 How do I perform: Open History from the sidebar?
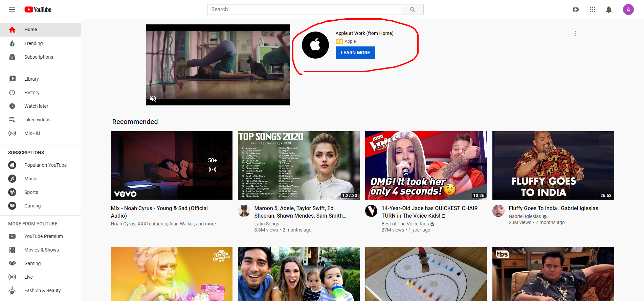pos(32,93)
